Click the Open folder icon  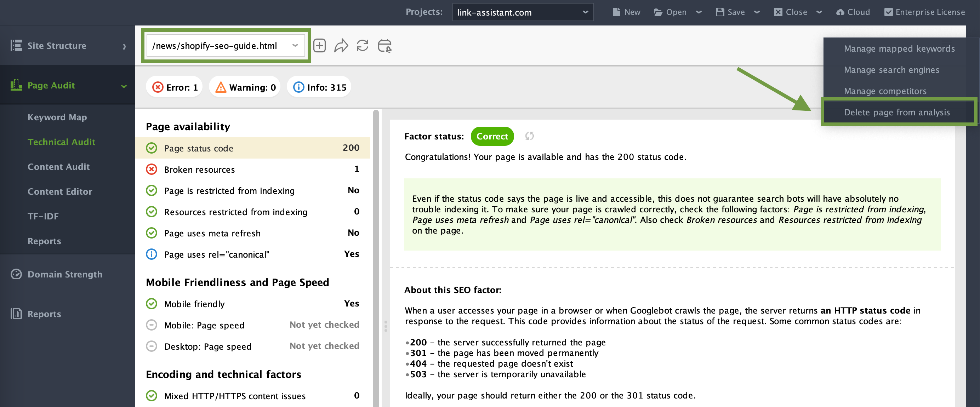click(x=658, y=12)
